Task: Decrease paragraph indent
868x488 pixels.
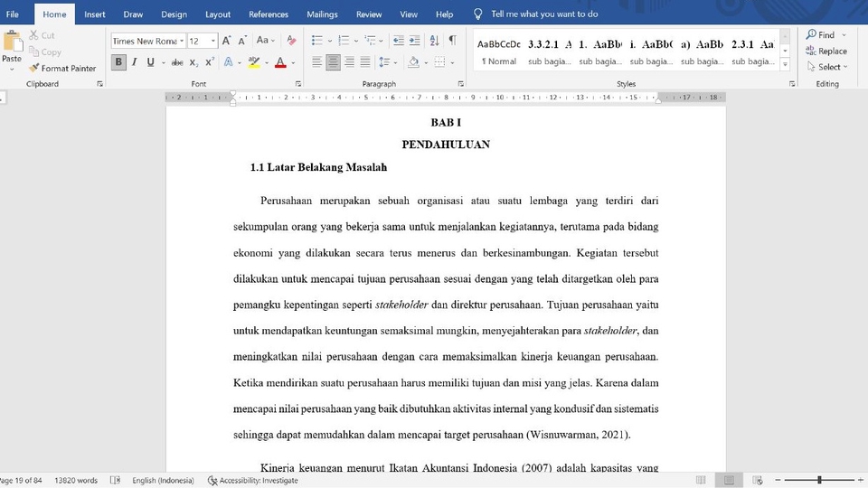Action: click(x=398, y=41)
